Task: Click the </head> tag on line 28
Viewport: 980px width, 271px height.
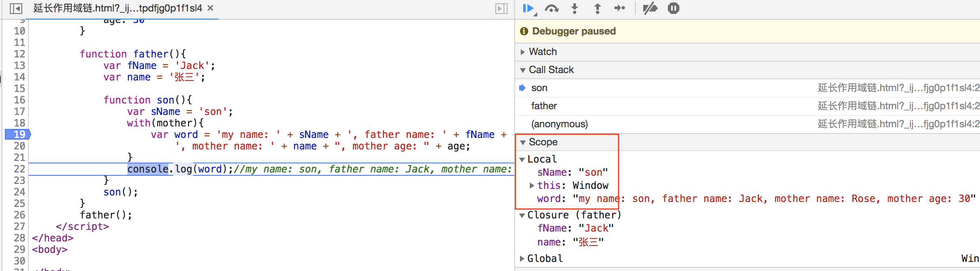Action: coord(53,238)
